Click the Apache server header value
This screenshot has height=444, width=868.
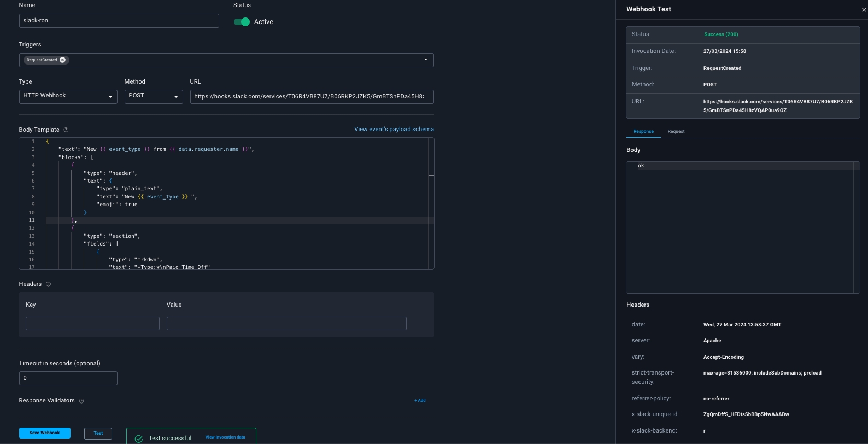pyautogui.click(x=712, y=341)
